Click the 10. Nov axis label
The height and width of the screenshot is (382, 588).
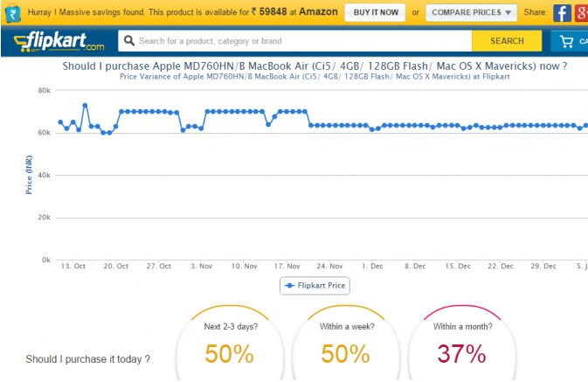pyautogui.click(x=244, y=266)
